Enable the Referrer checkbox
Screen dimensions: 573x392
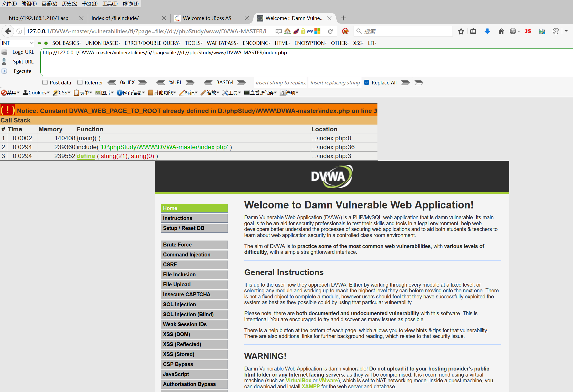[80, 83]
